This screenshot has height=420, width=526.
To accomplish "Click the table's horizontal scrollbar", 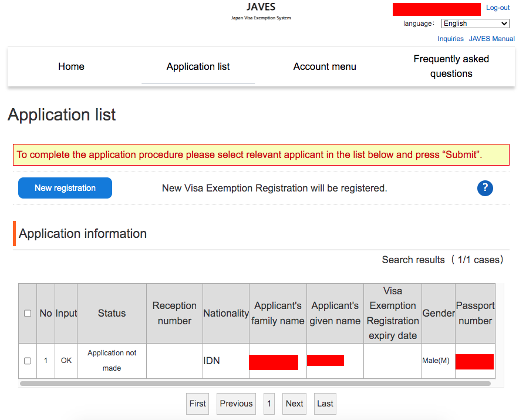I will 255,384.
